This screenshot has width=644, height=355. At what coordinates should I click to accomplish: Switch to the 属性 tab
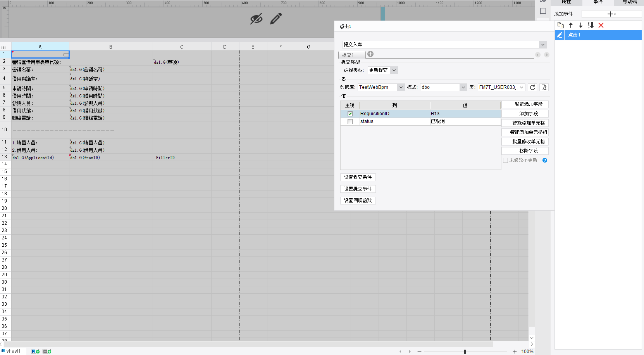tap(566, 2)
